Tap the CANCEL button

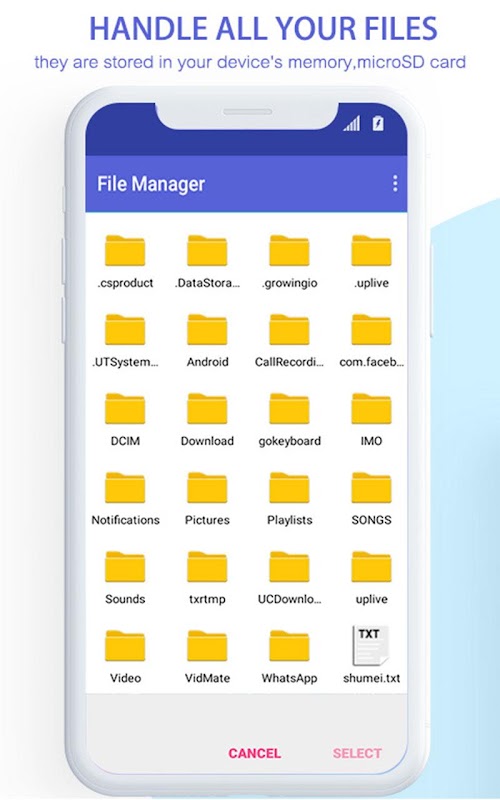pos(255,753)
